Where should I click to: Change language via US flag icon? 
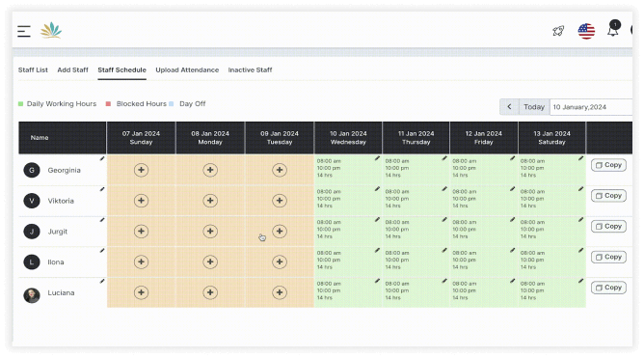click(x=586, y=31)
